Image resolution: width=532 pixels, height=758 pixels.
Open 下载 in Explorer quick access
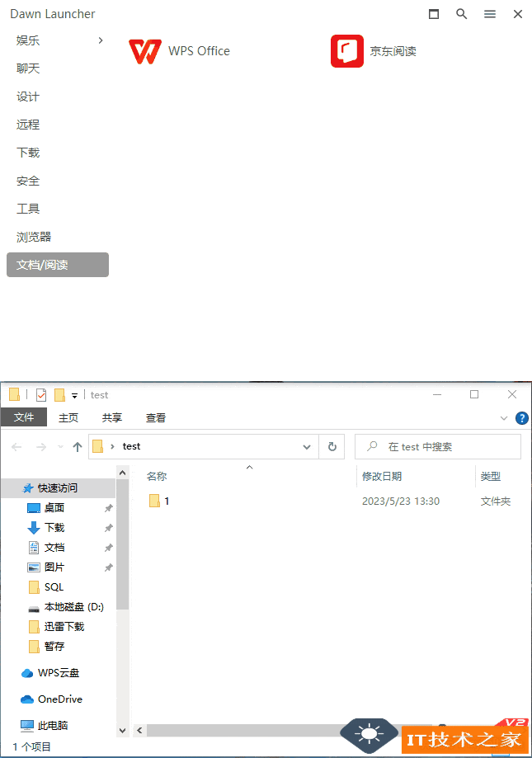pos(54,527)
